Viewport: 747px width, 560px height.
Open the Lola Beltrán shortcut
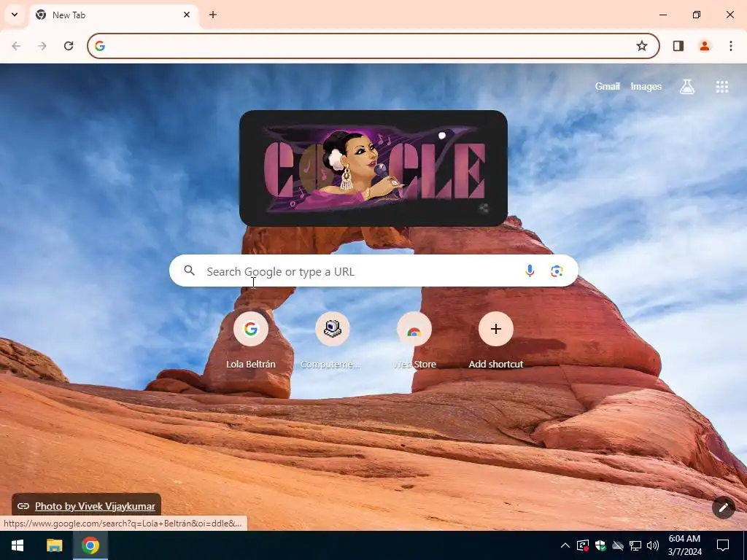coord(251,341)
